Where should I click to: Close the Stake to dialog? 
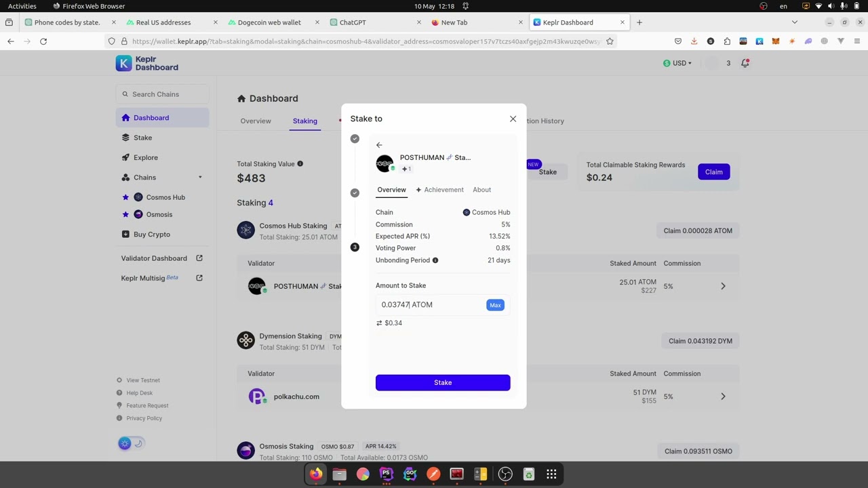[x=513, y=119]
